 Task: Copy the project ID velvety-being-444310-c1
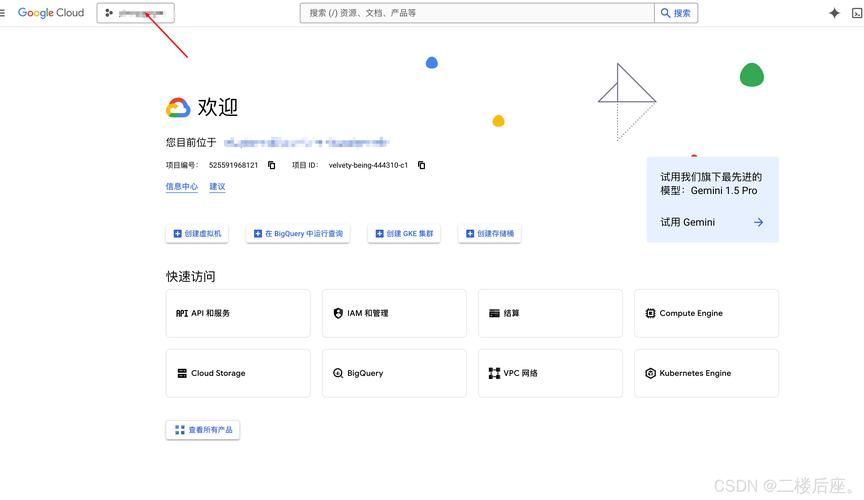pyautogui.click(x=422, y=165)
